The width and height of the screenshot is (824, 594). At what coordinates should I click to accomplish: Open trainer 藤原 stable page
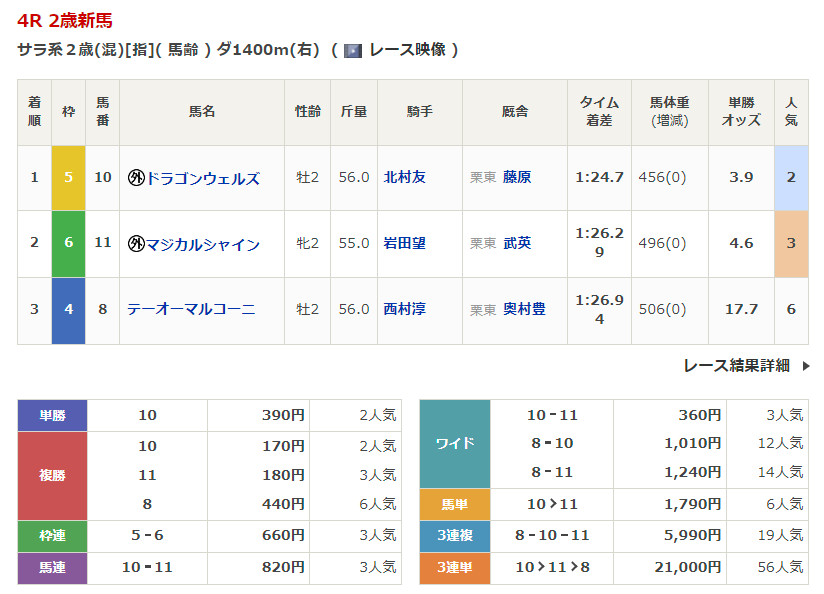[x=517, y=177]
